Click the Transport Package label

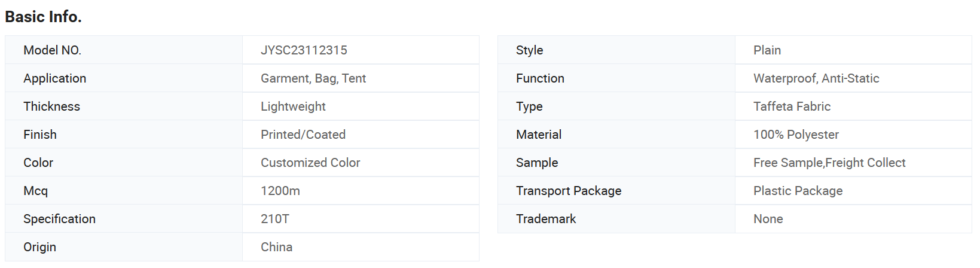point(569,191)
